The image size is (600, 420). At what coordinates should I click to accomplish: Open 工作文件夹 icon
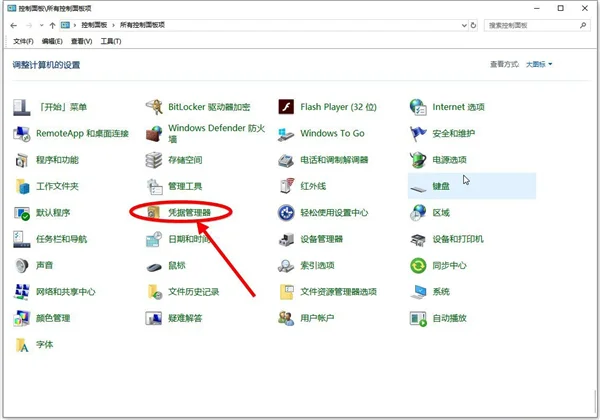click(x=22, y=186)
